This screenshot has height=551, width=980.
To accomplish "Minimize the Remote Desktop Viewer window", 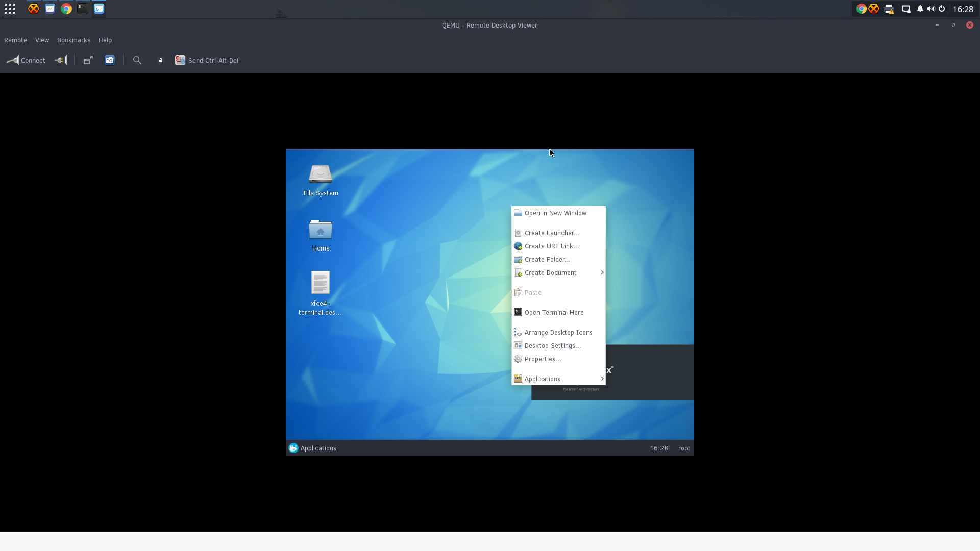I will 937,25.
